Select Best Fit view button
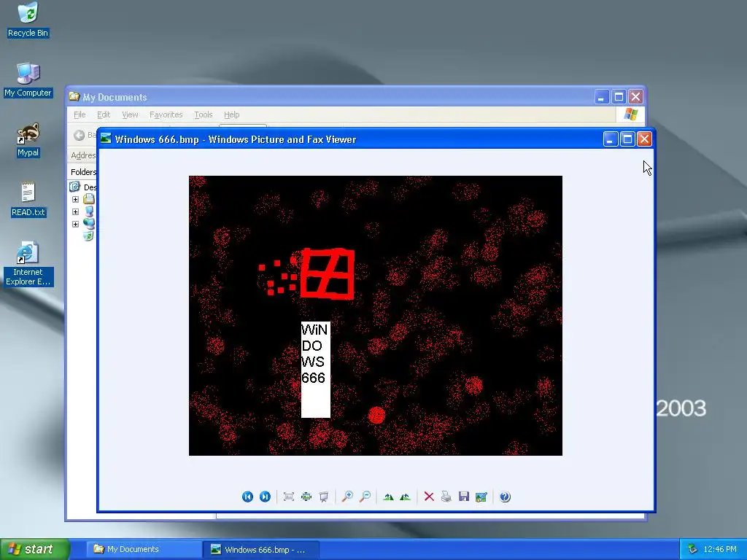 (x=288, y=497)
